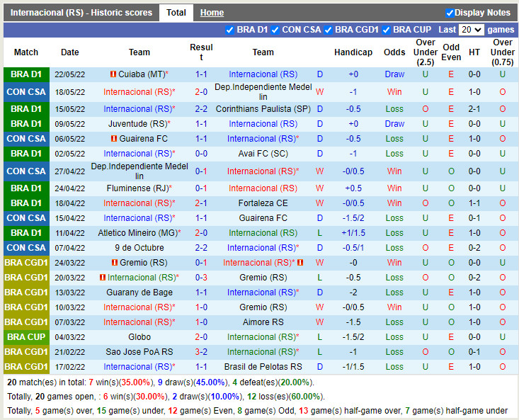This screenshot has height=420, width=519.
Task: Uncheck the BRA CUP filter checkbox
Action: (x=386, y=30)
